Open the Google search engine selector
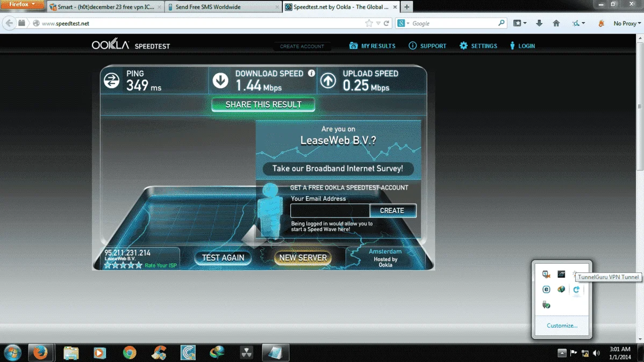The width and height of the screenshot is (644, 362). [x=404, y=24]
